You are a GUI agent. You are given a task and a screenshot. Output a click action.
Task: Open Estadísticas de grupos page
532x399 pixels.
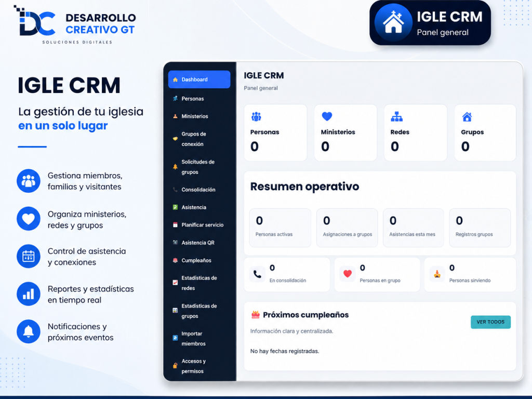[199, 311]
